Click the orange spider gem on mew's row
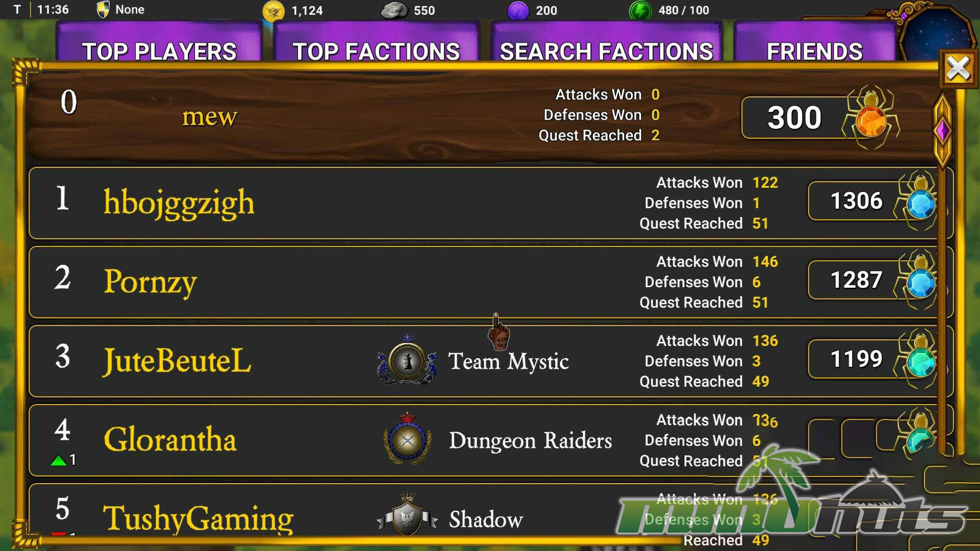980x551 pixels. coord(871,118)
